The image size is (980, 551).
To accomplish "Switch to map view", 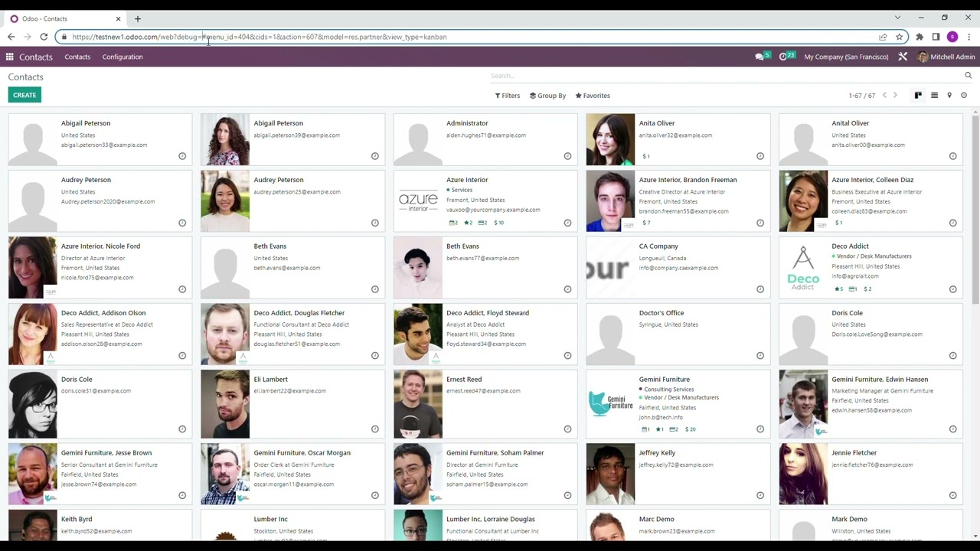I will click(949, 96).
